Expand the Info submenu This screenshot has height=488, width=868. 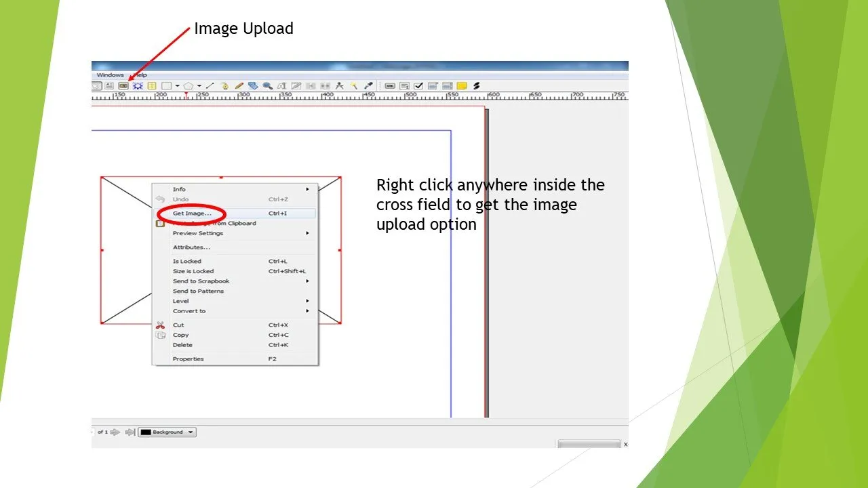pos(234,189)
